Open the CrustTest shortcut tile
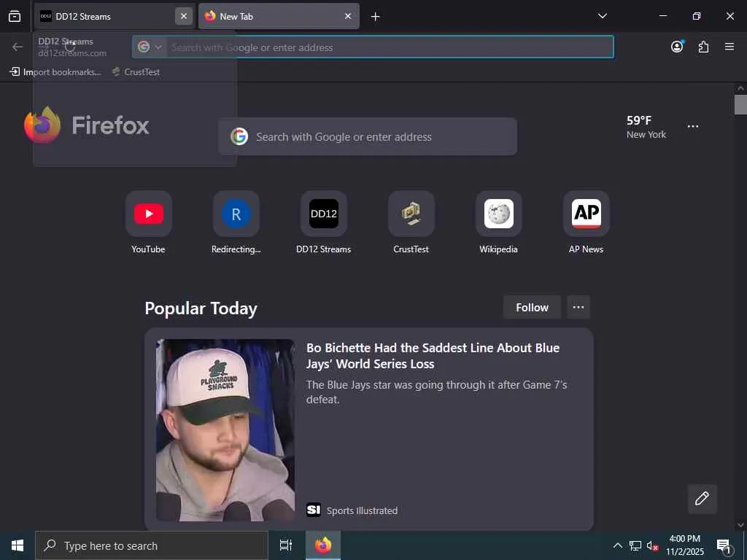 (x=411, y=223)
